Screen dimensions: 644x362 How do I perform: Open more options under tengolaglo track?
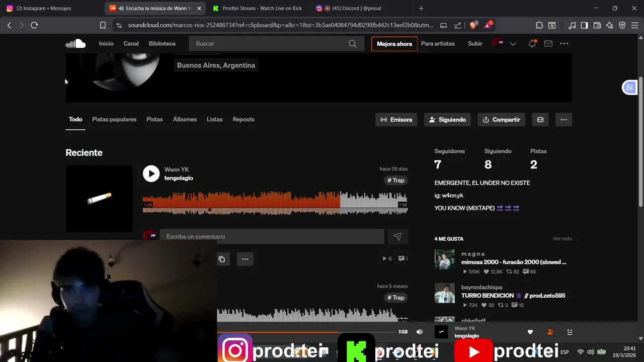click(x=245, y=259)
